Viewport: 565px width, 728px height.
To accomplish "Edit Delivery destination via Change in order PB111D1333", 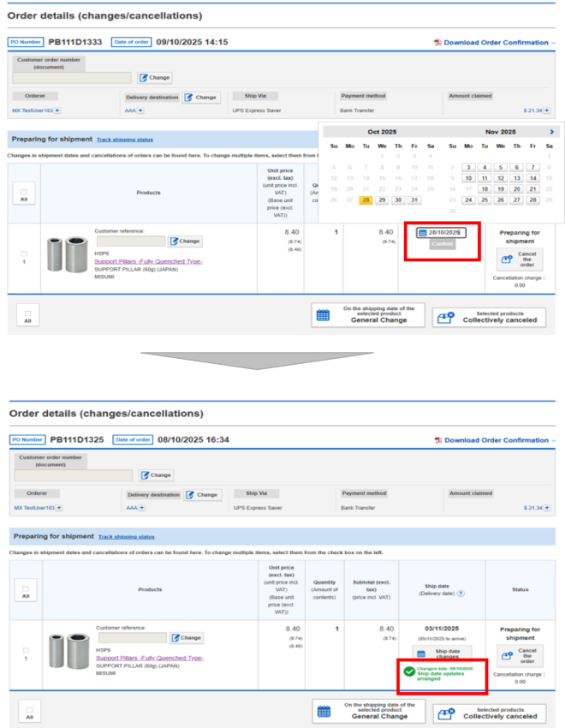I will (201, 98).
